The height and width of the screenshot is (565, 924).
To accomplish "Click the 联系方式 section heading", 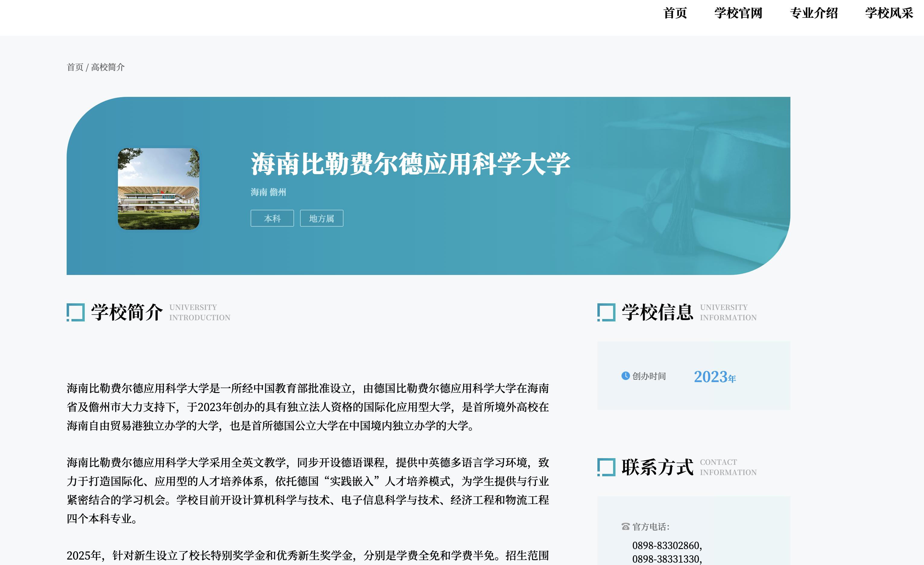I will [x=657, y=467].
